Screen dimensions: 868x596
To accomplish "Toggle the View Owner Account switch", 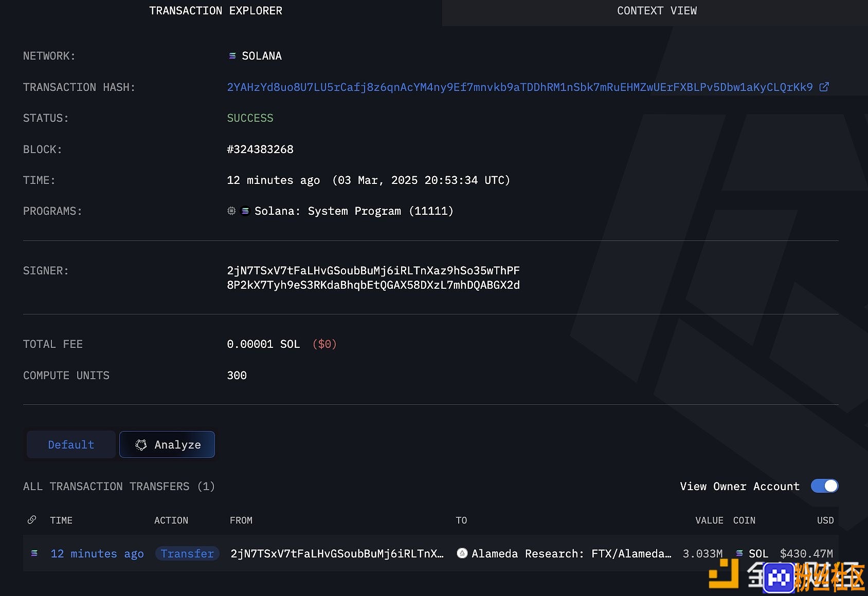I will point(824,486).
